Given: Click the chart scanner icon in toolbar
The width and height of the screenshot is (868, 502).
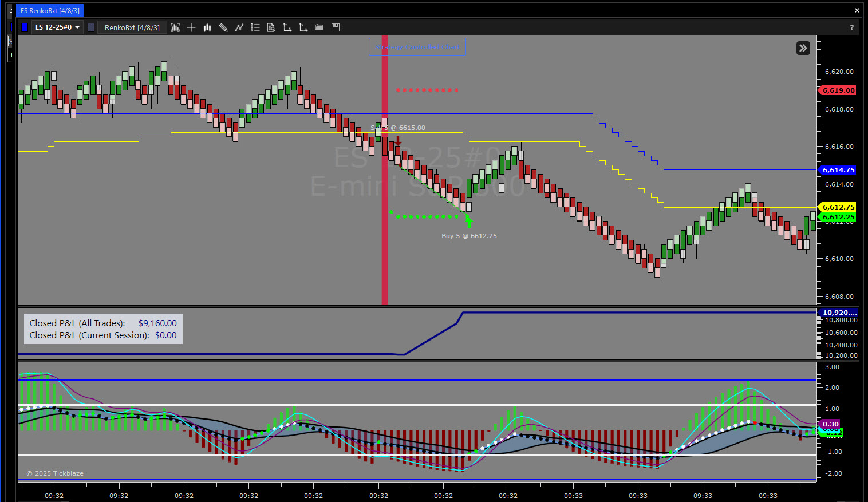Looking at the screenshot, I should (x=175, y=27).
